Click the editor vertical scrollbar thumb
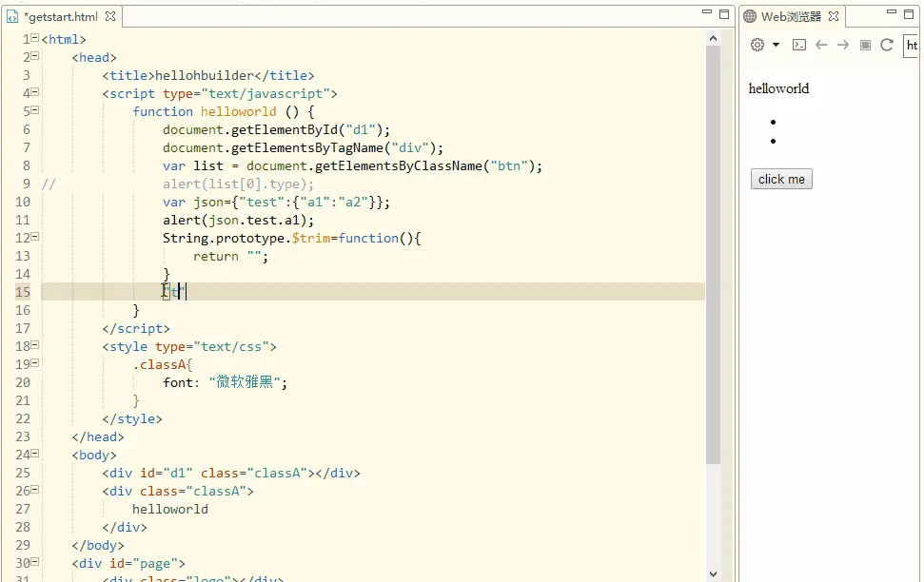 click(713, 253)
